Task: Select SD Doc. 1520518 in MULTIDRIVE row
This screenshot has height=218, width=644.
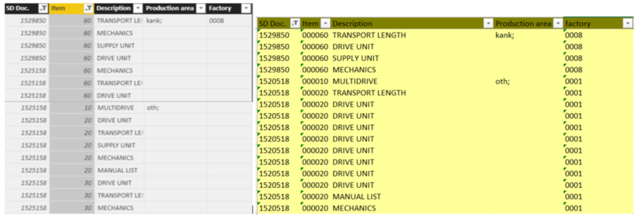Action: [x=279, y=81]
